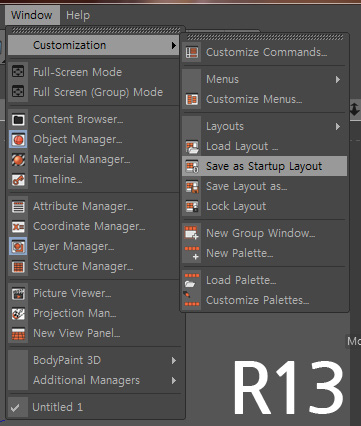The height and width of the screenshot is (426, 361).
Task: Expand the Additional Managers submenu arrow
Action: coord(174,380)
